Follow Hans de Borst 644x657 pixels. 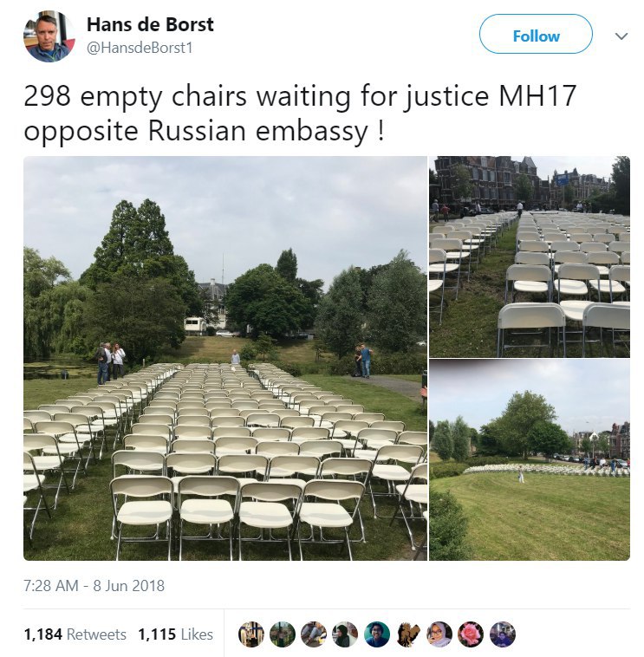536,34
